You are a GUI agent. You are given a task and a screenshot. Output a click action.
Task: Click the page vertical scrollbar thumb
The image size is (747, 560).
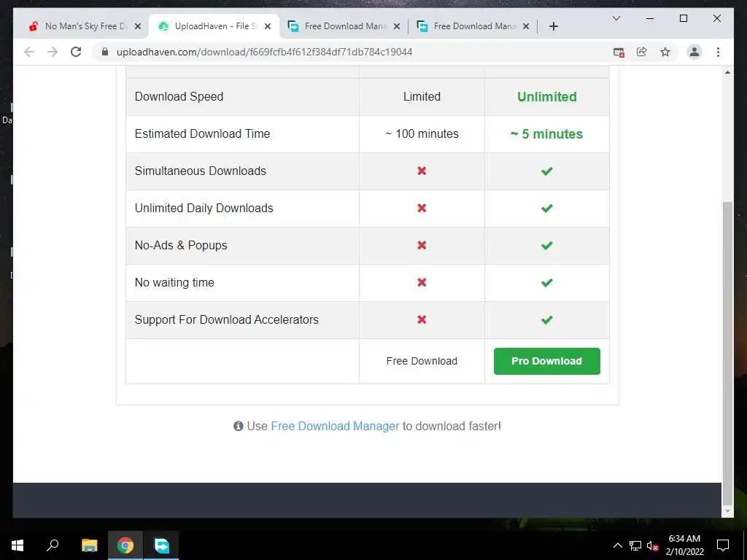tap(727, 352)
